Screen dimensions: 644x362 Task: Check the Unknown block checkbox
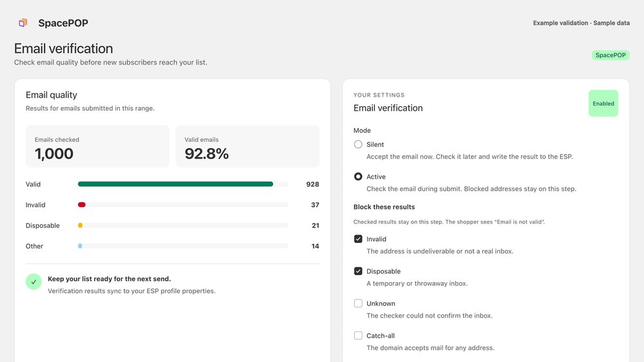pyautogui.click(x=358, y=303)
